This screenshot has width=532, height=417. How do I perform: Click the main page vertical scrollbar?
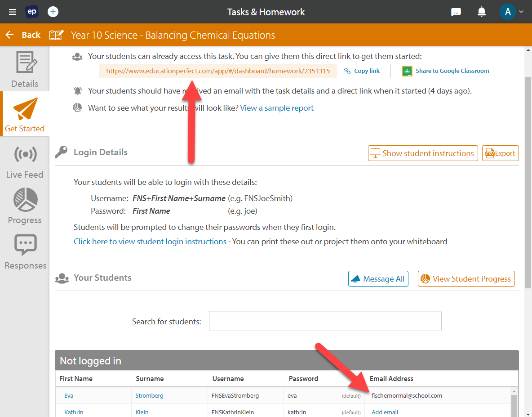(x=528, y=182)
